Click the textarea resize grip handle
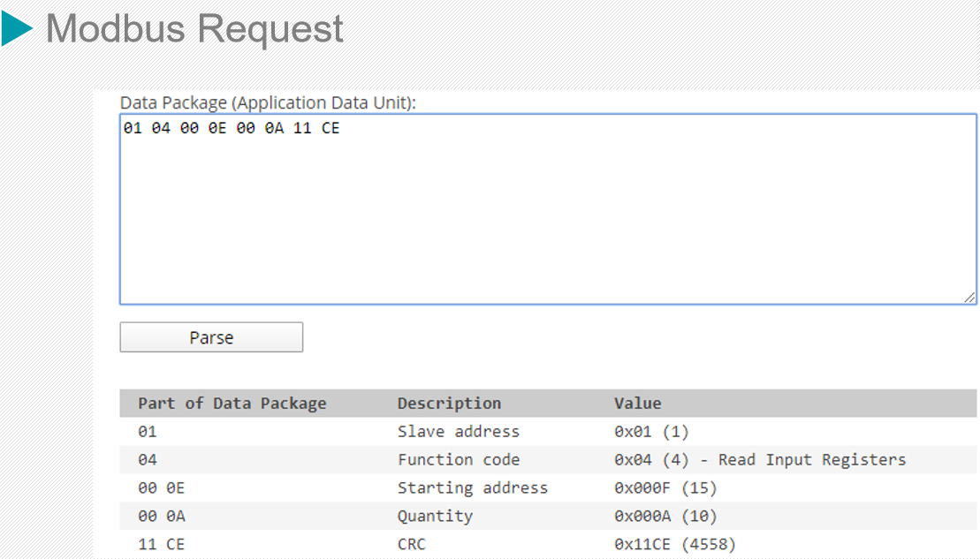The height and width of the screenshot is (559, 980). point(969,298)
